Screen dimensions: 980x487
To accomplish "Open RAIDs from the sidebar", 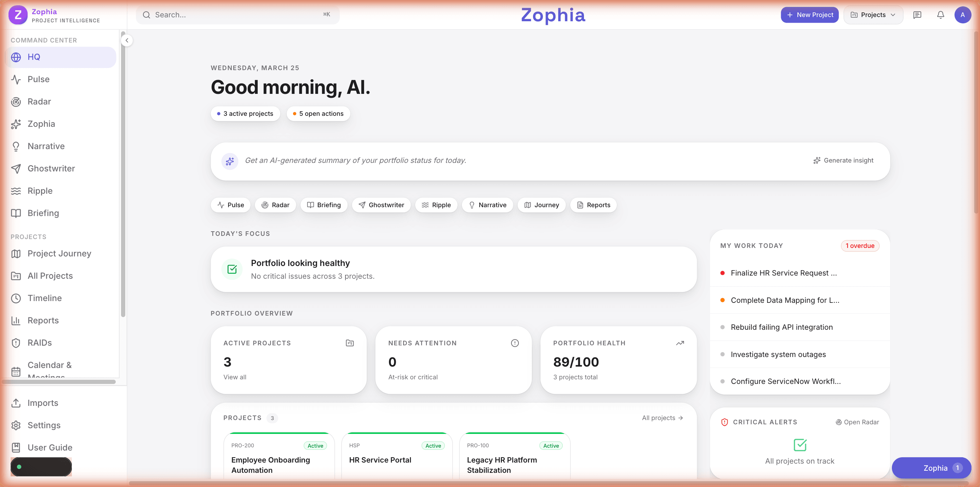I will tap(40, 343).
